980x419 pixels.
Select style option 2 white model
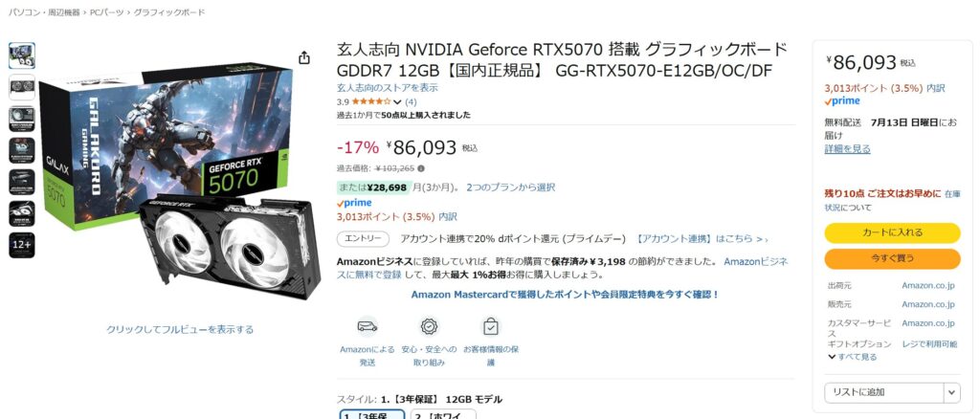443,414
